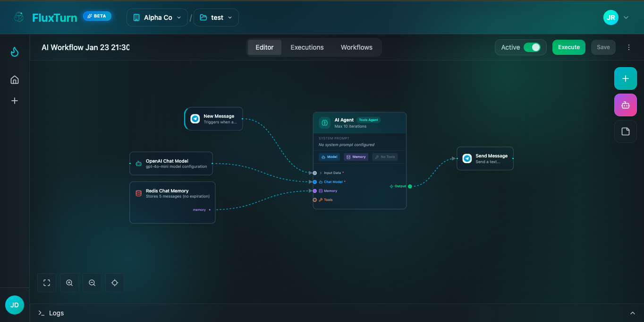Viewport: 644px width, 322px height.
Task: Click the Save button
Action: [x=603, y=47]
